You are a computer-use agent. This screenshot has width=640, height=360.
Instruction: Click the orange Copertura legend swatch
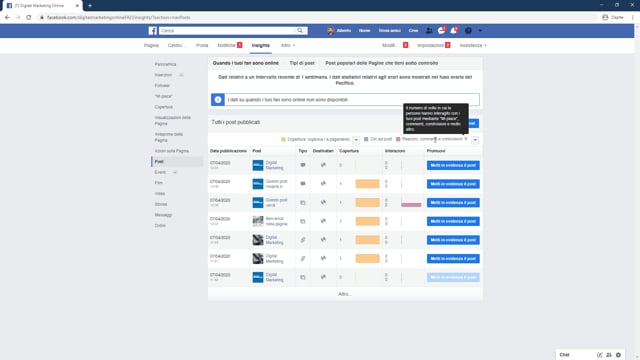pyautogui.click(x=283, y=140)
